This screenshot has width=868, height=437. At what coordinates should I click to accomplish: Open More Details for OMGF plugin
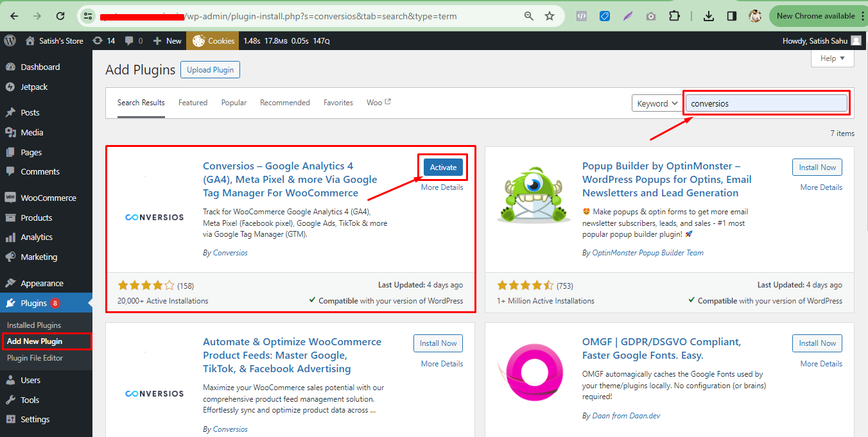[821, 364]
